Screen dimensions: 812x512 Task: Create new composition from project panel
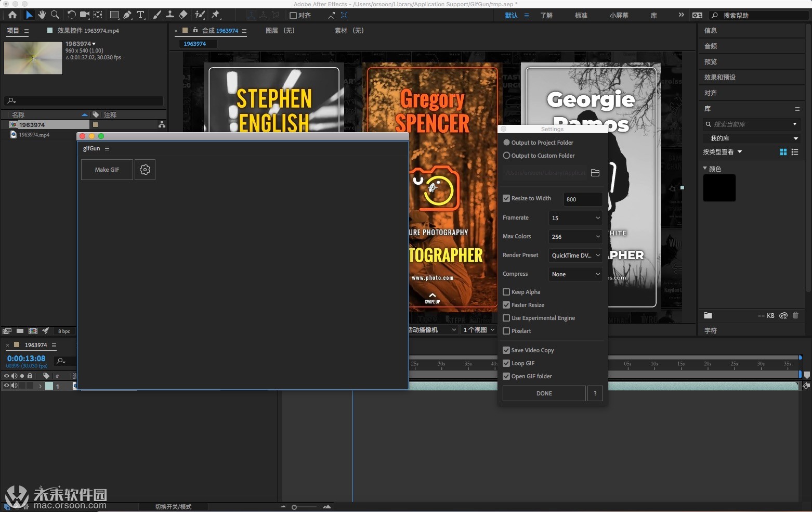point(33,331)
